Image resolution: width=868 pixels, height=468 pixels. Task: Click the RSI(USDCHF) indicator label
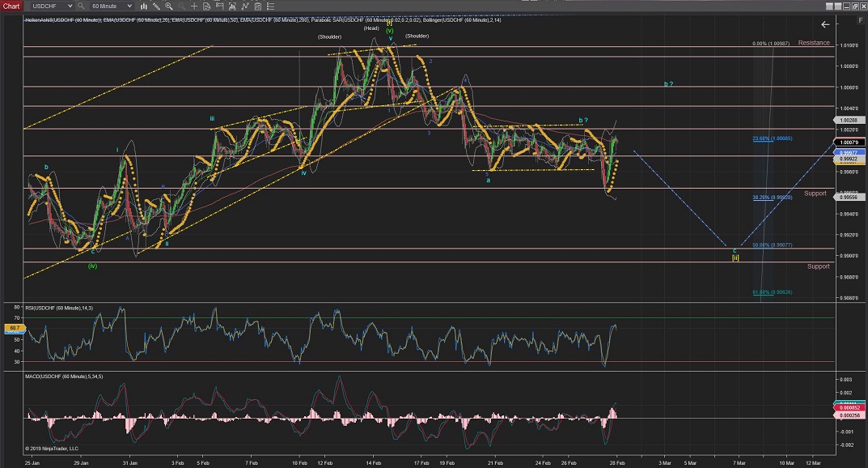click(x=58, y=308)
